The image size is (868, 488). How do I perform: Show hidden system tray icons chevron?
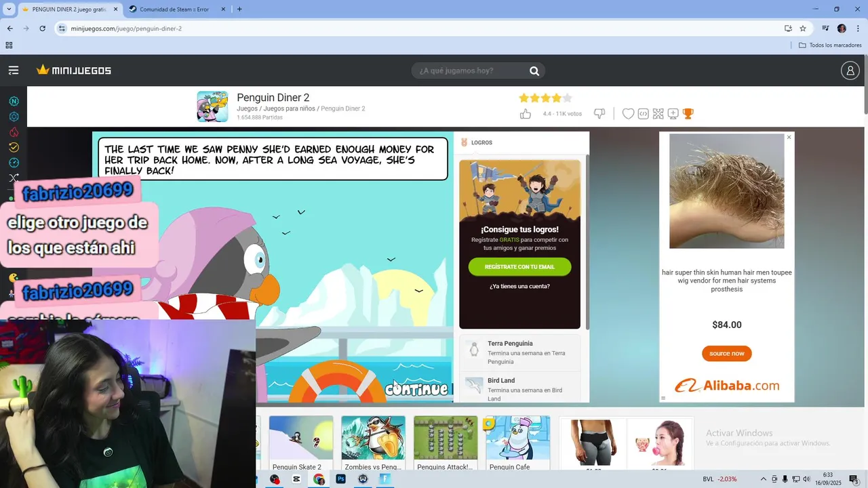(x=764, y=479)
